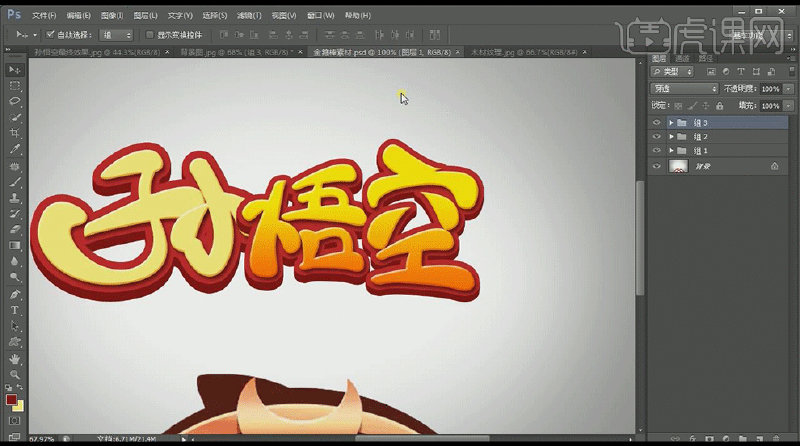The height and width of the screenshot is (446, 800).
Task: Enable Show Transform Controls checkbox
Action: tap(149, 35)
